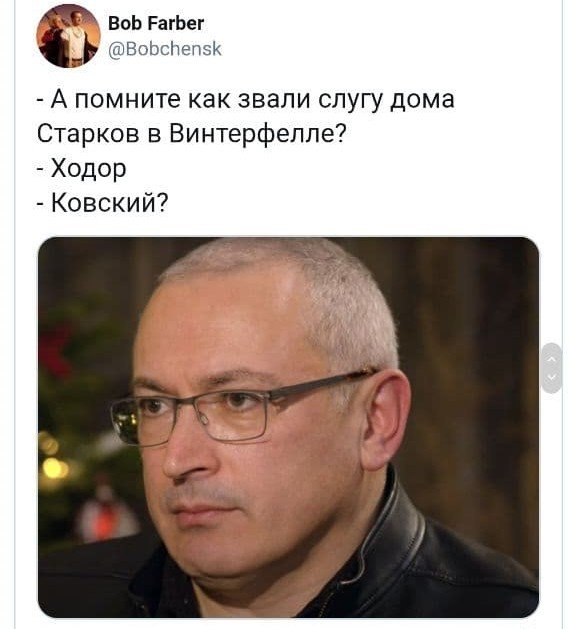Click the reply line 'Ходор'

(x=81, y=168)
